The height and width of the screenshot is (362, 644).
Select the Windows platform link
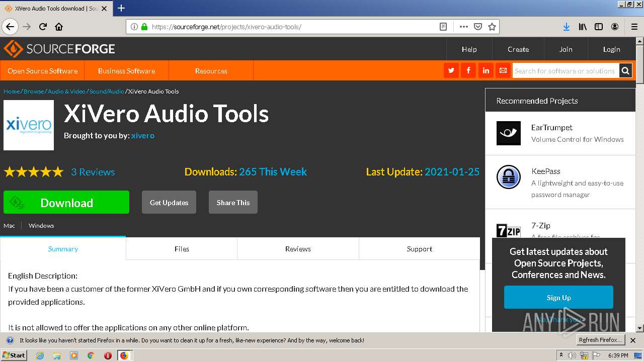(x=41, y=226)
